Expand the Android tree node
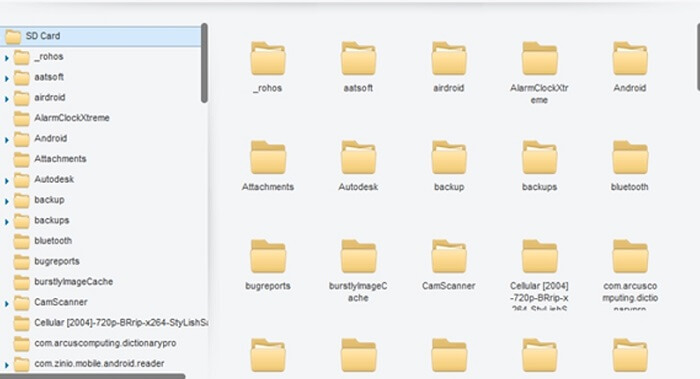700x379 pixels. pos(7,140)
